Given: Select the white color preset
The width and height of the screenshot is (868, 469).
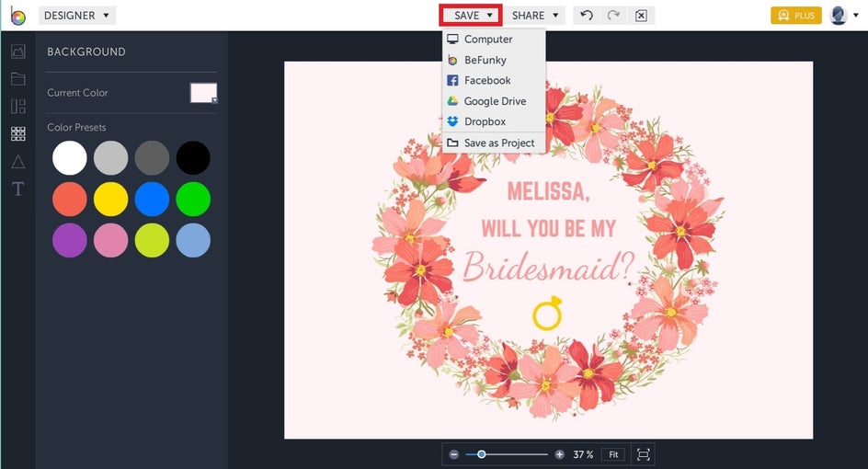Looking at the screenshot, I should point(70,158).
